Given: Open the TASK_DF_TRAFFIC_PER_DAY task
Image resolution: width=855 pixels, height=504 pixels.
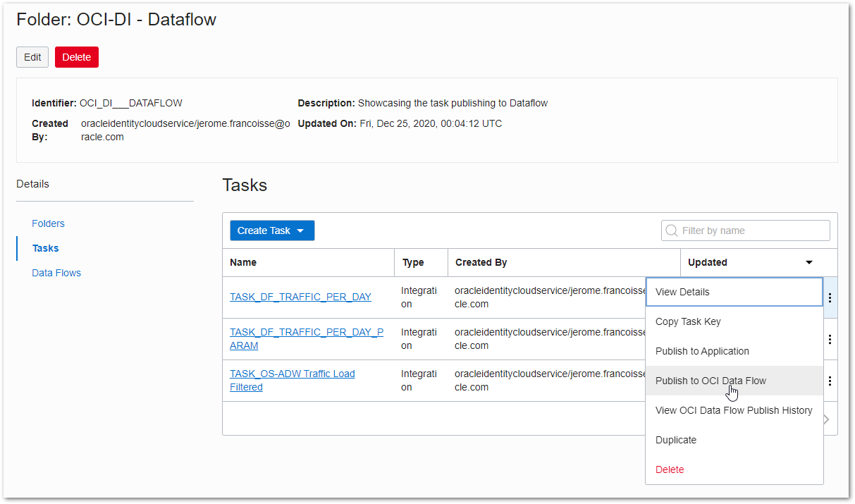Looking at the screenshot, I should click(300, 297).
